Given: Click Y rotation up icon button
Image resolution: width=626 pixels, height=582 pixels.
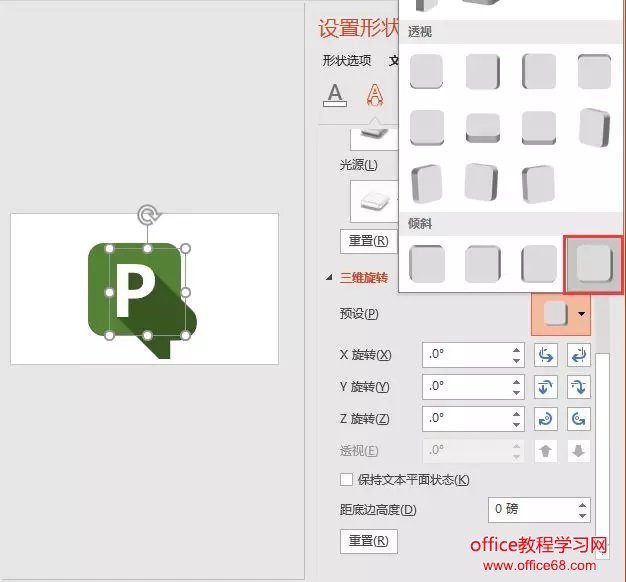Looking at the screenshot, I should click(545, 386).
